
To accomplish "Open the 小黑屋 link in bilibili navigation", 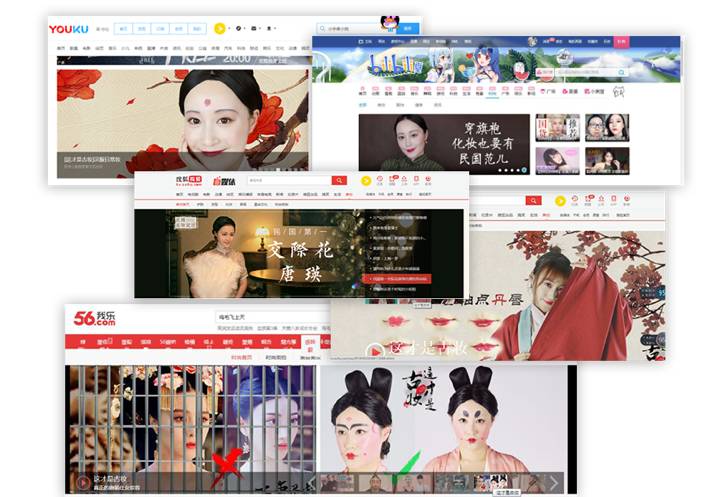I will 595,91.
